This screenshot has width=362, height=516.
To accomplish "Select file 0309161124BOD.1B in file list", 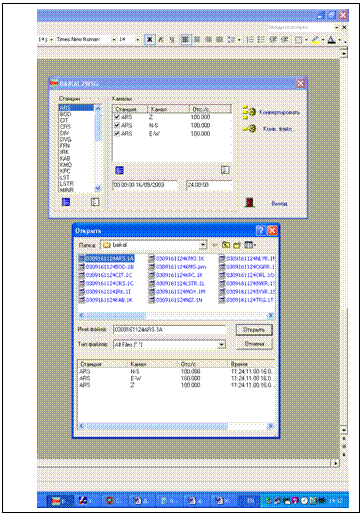I will click(x=107, y=267).
